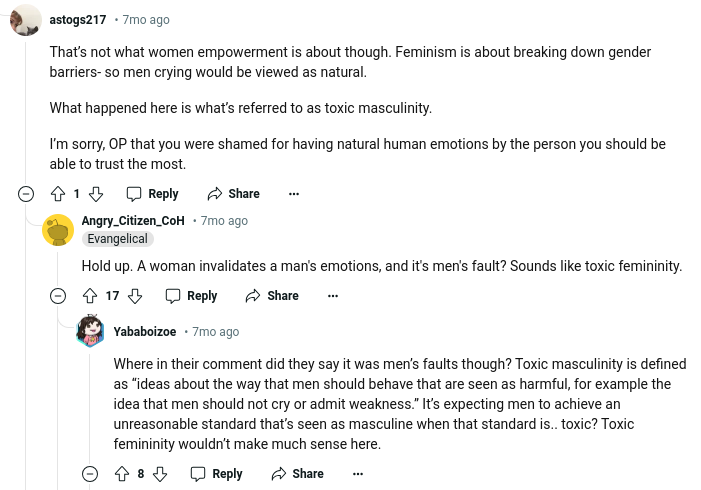Downvote Angry_Citizen_CoH's comment
The height and width of the screenshot is (490, 701).
[x=135, y=296]
